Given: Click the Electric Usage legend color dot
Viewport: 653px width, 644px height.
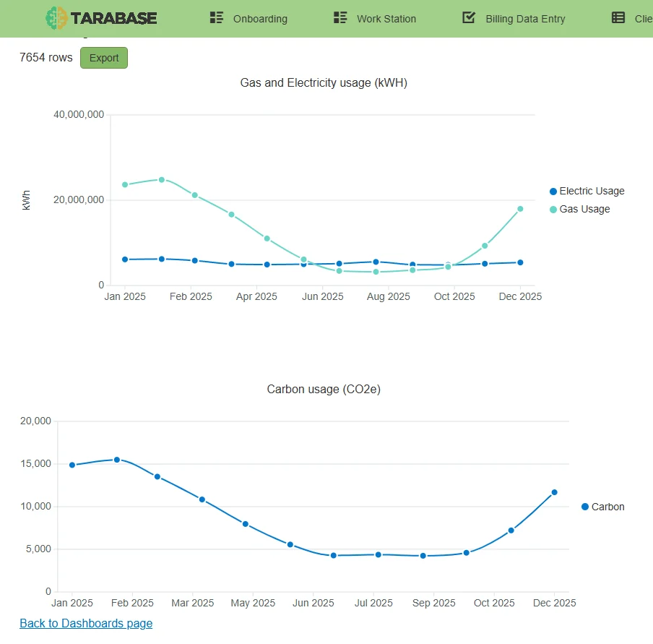Looking at the screenshot, I should (x=553, y=192).
